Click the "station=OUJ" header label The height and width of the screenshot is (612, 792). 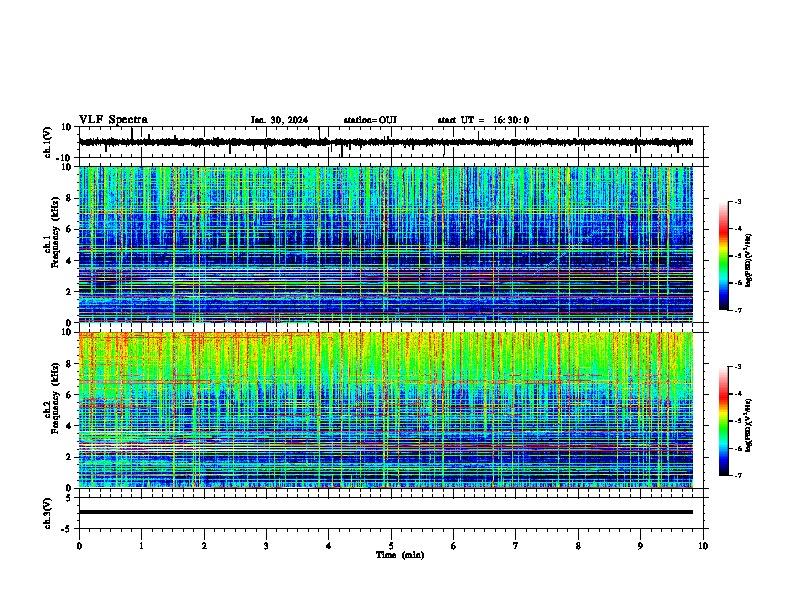(x=370, y=120)
